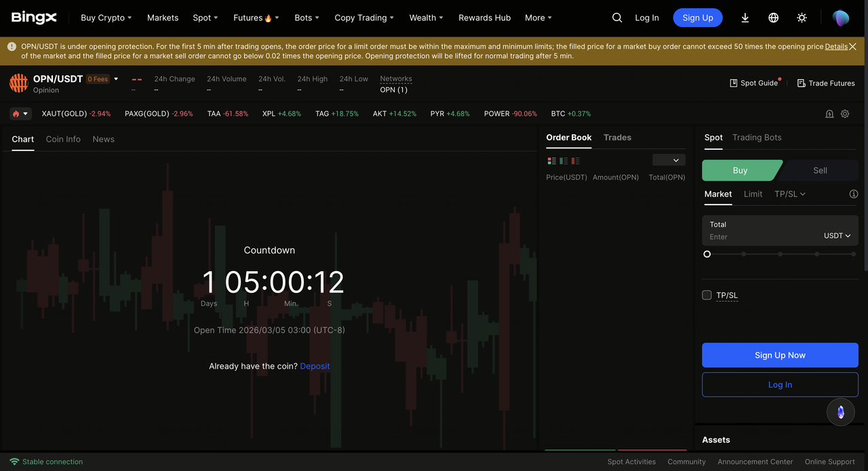Toggle light theme sun icon

[802, 18]
